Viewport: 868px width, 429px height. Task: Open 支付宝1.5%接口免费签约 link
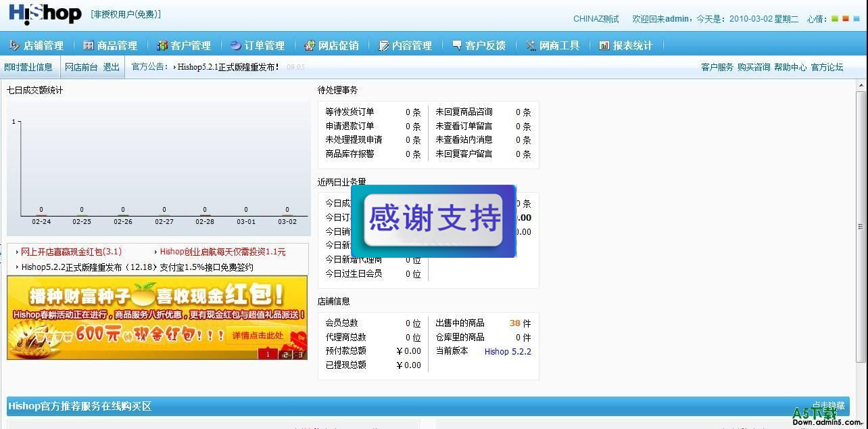pyautogui.click(x=206, y=267)
